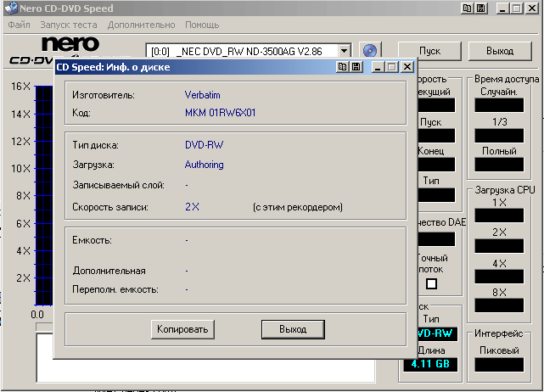Click the copy icon in Disc Info title bar
This screenshot has height=392, width=544.
coord(342,66)
